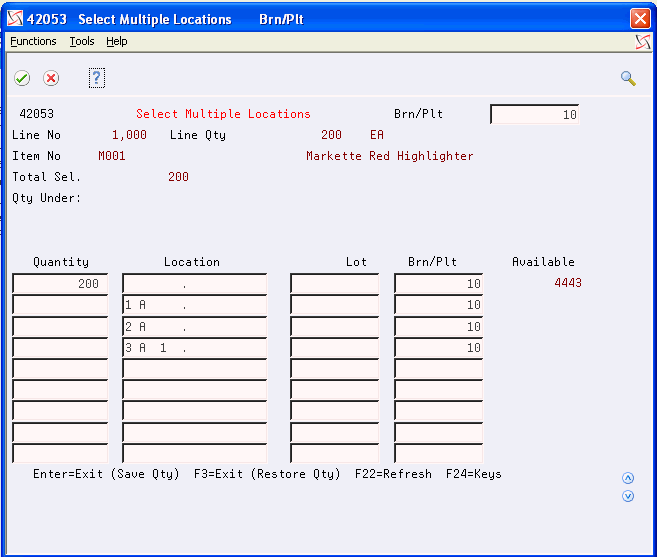Click the Available column header

coord(543,262)
